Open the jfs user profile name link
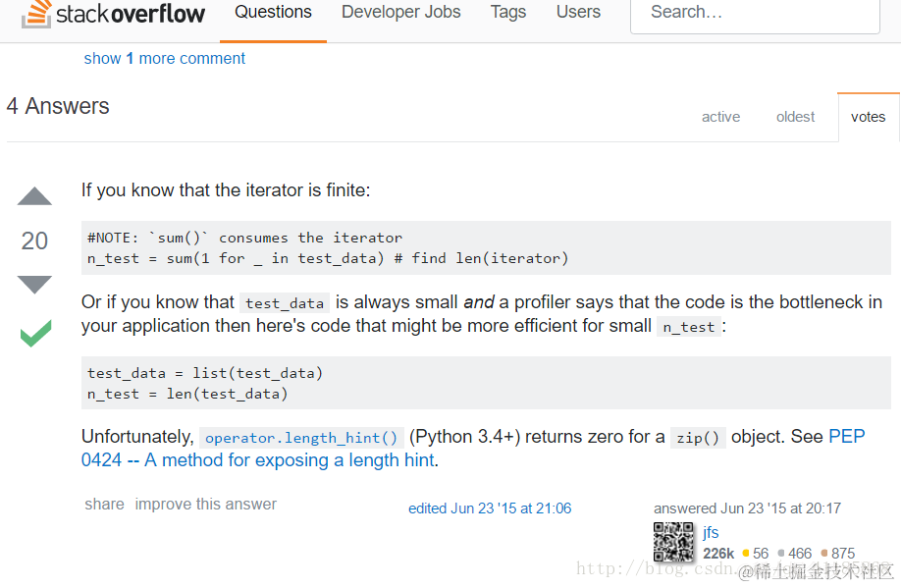Viewport: 901px width, 588px height. pos(711,532)
